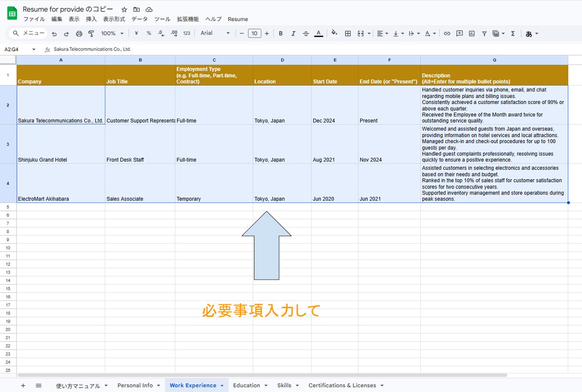582x392 pixels.
Task: Expand the horizontal align dropdown
Action: point(383,33)
